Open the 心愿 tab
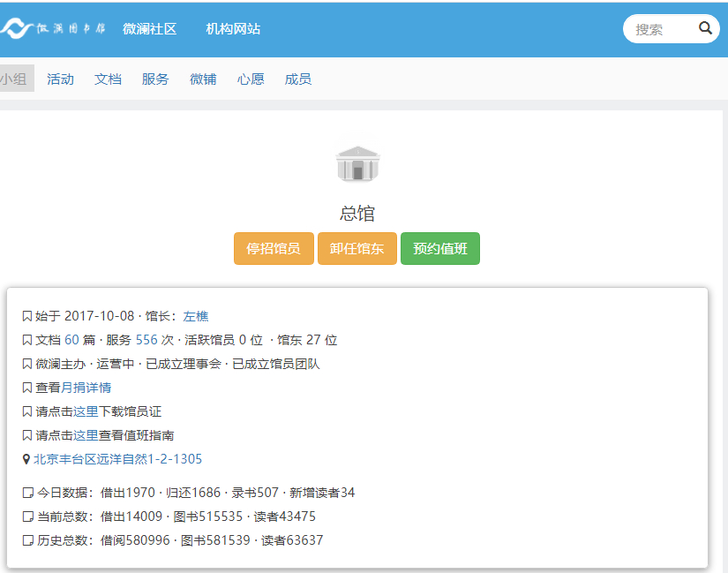The width and height of the screenshot is (728, 573). coord(251,79)
